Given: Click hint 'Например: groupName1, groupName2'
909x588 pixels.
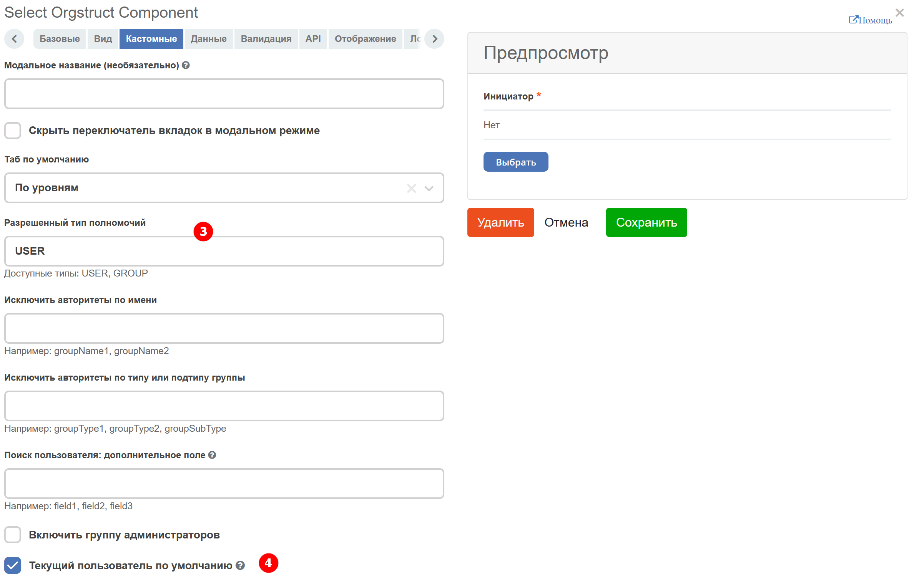Looking at the screenshot, I should 86,351.
